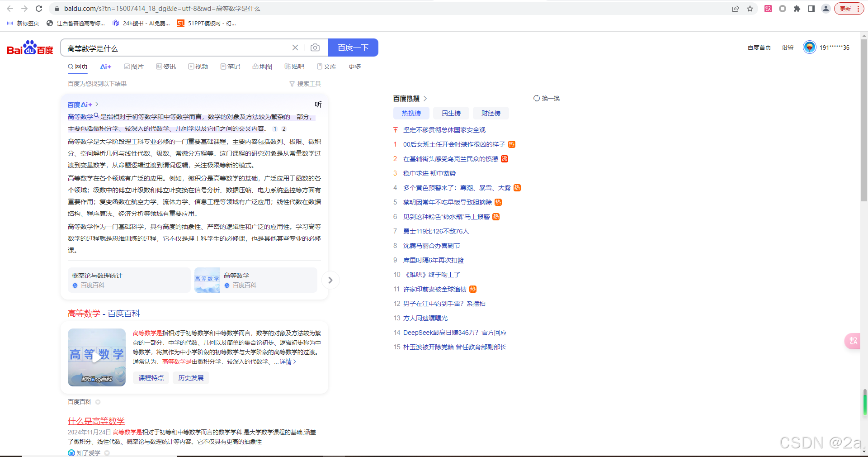The width and height of the screenshot is (868, 457).
Task: Click the 听 listen icon in AI answer
Action: click(x=318, y=105)
